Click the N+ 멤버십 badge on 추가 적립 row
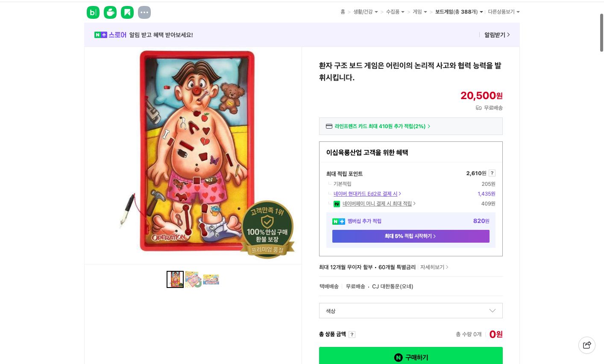The width and height of the screenshot is (604, 364). coord(339,221)
